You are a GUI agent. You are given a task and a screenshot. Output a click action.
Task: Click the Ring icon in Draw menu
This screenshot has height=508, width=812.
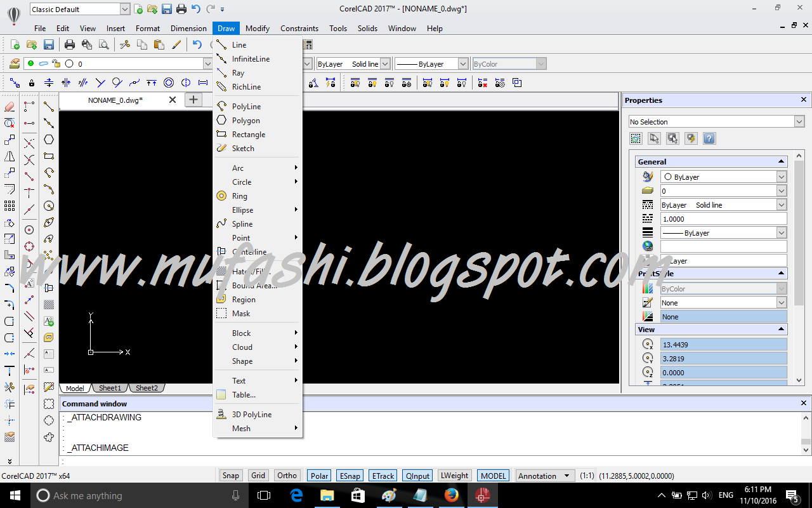(221, 196)
